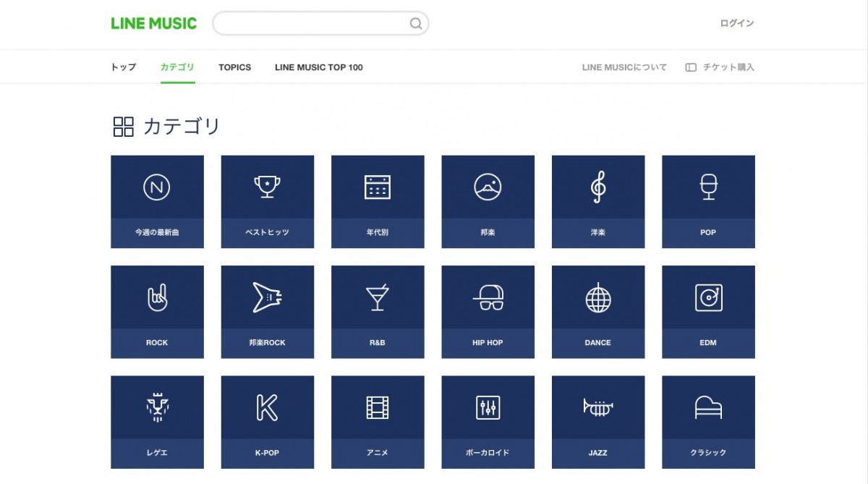Click the K-POP label text
The image size is (868, 484).
pyautogui.click(x=267, y=453)
